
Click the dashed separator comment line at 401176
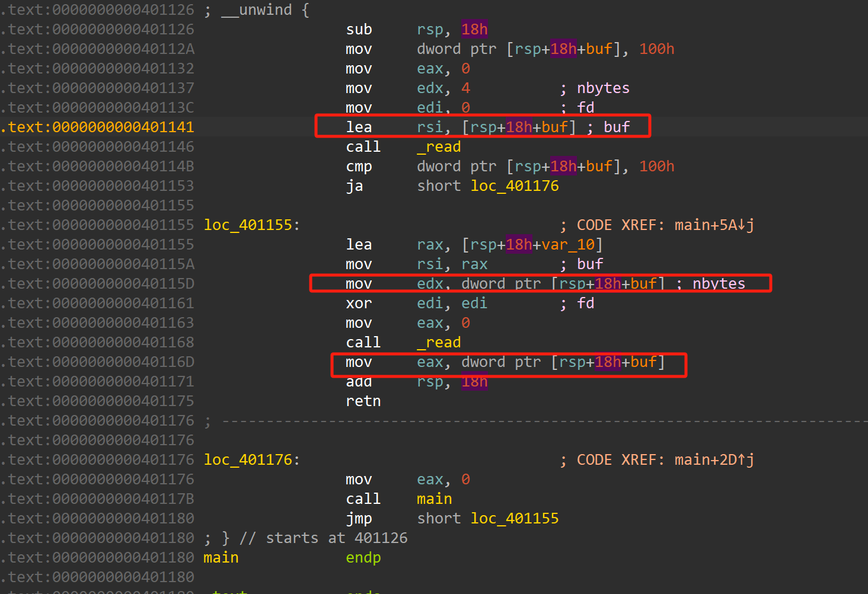536,420
